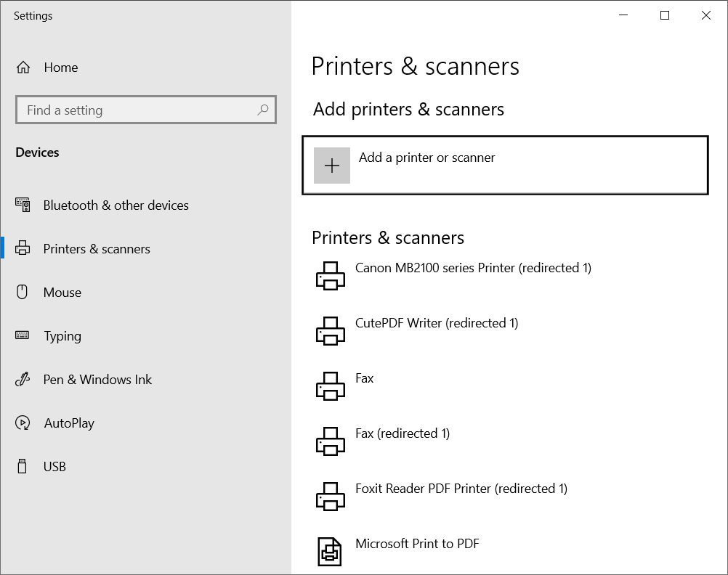Click the Microsoft Print to PDF icon
This screenshot has width=728, height=575.
click(x=330, y=552)
